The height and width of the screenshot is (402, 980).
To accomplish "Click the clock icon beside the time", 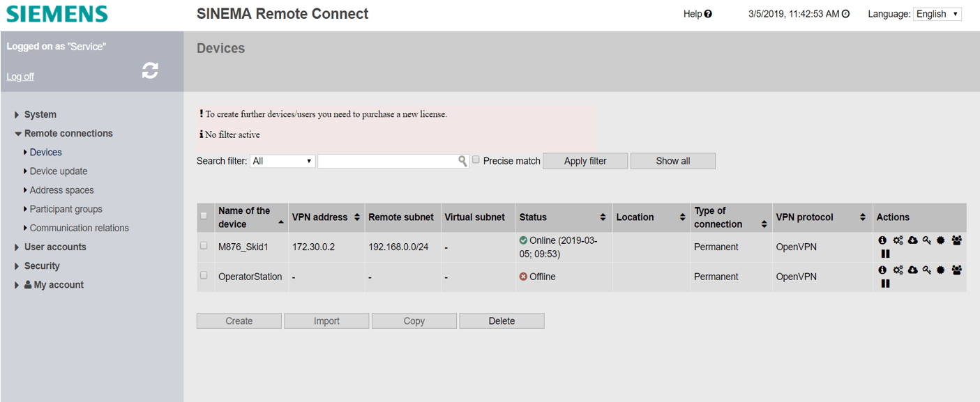I will pos(846,14).
